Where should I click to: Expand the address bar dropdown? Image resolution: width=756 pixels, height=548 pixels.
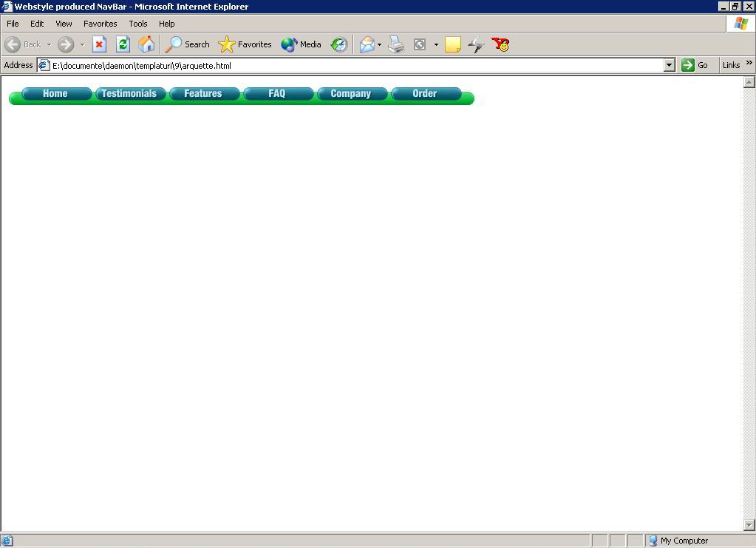click(669, 65)
